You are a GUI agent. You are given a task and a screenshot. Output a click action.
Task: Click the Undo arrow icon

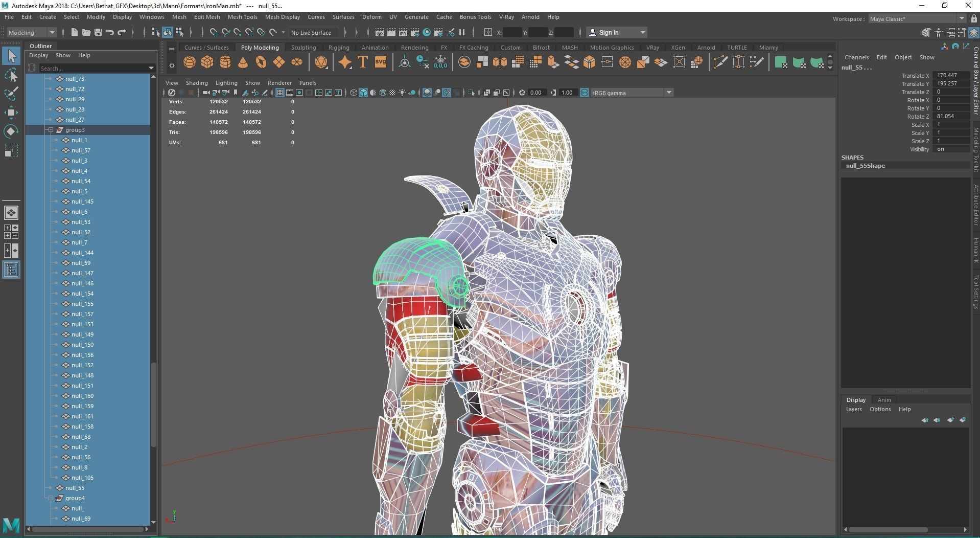tap(109, 32)
